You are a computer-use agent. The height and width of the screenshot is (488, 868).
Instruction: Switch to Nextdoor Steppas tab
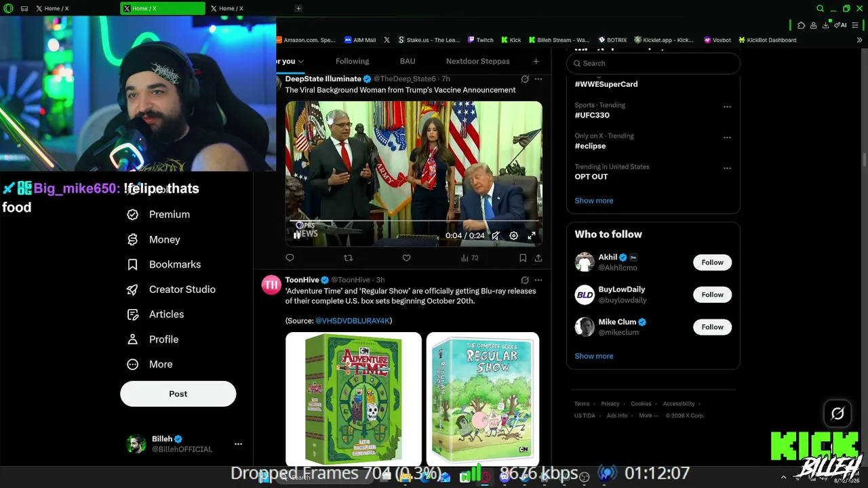(x=478, y=61)
